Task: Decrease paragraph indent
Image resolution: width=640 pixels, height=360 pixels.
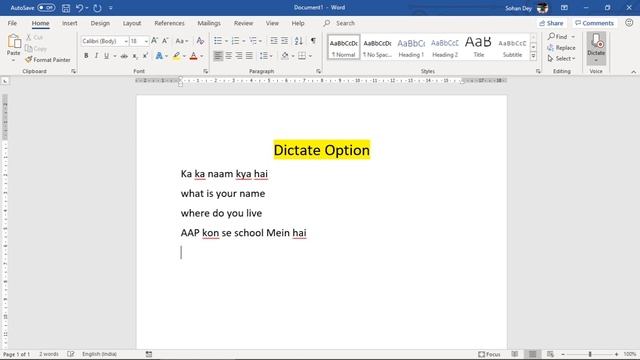Action: pyautogui.click(x=273, y=41)
